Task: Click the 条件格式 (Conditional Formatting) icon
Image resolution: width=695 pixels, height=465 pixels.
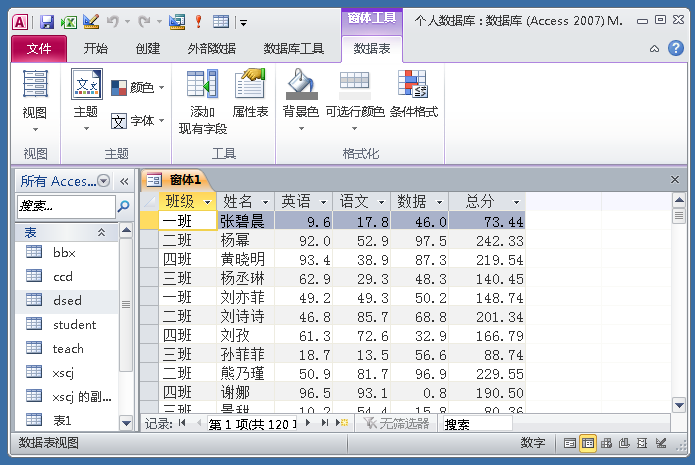Action: pyautogui.click(x=413, y=86)
